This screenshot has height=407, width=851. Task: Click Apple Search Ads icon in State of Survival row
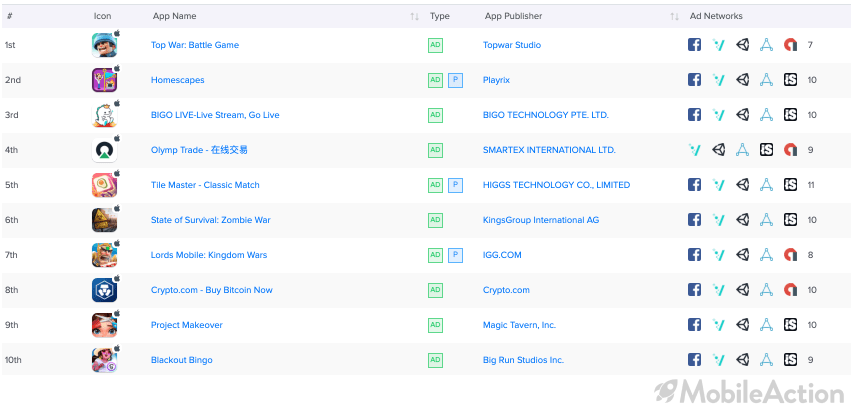(766, 220)
